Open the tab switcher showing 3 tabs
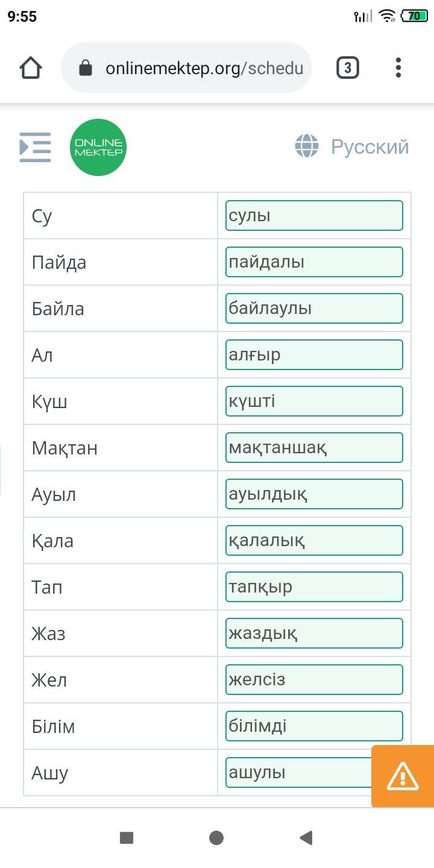 pyautogui.click(x=347, y=68)
